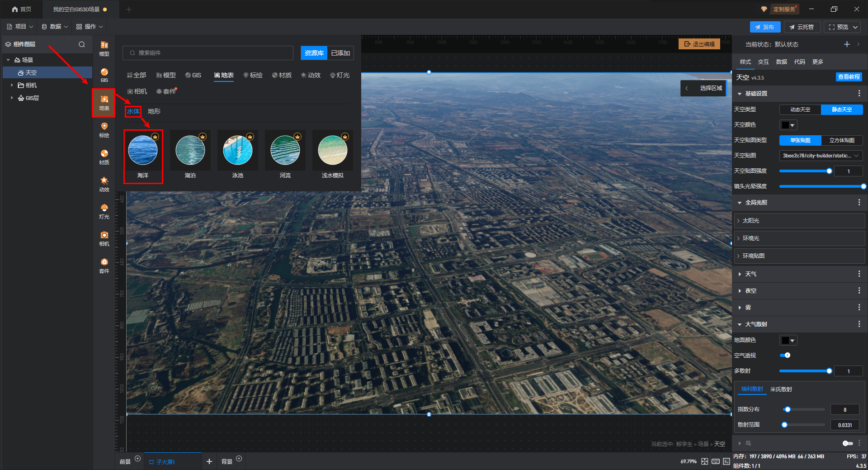Switch sky type to 动态天空
Screen dimensions: 868x470
click(800, 109)
